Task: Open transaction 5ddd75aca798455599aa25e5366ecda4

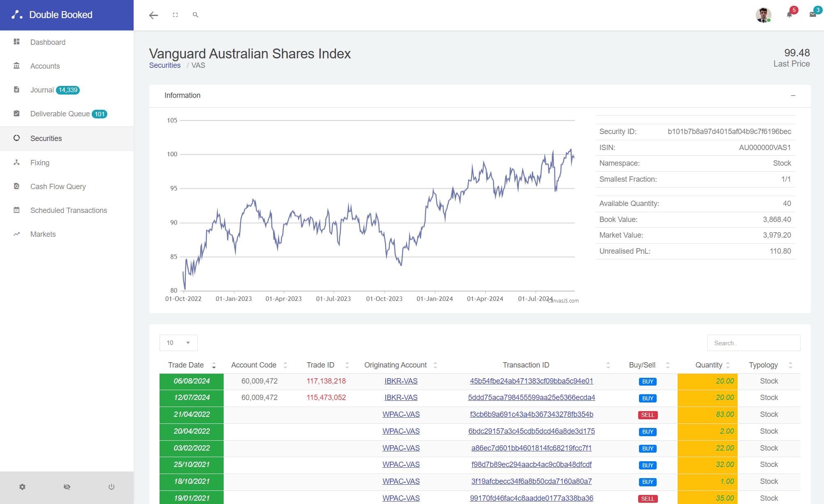Action: coord(531,398)
